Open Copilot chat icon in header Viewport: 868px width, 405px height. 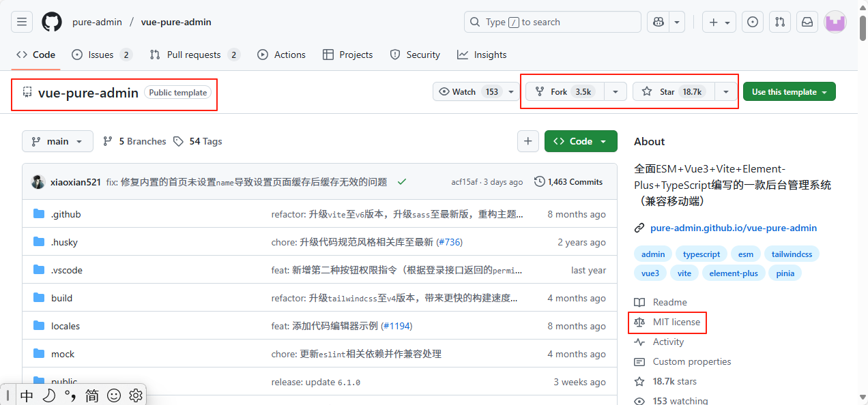point(659,22)
